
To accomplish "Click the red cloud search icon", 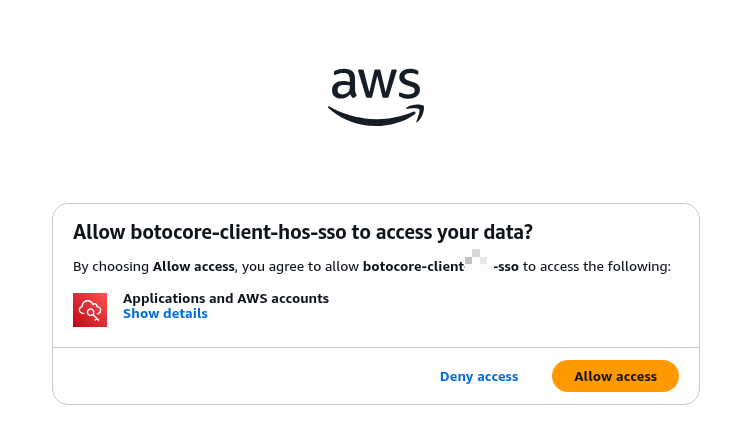I will click(90, 310).
